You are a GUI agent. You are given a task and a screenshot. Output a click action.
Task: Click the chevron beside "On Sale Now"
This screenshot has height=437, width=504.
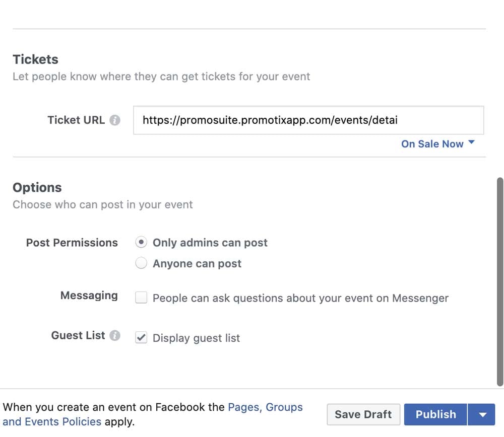tap(471, 142)
